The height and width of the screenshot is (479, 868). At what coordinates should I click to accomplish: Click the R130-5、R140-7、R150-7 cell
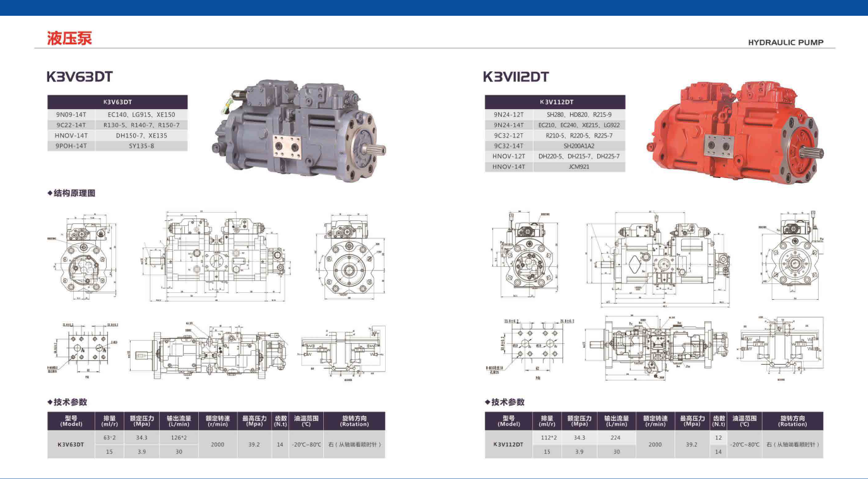coord(141,125)
